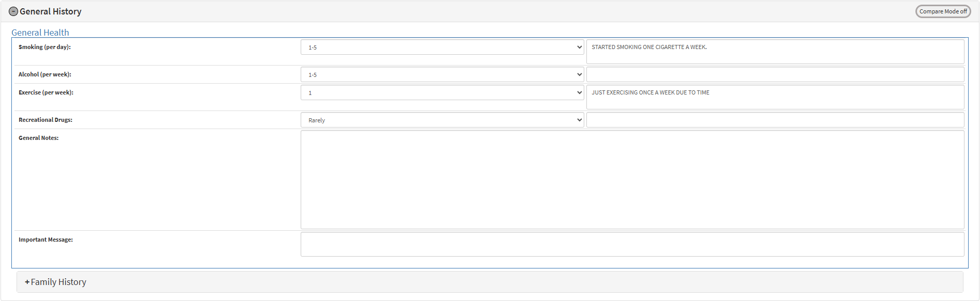Click the Exercise (per week) label
This screenshot has height=301, width=980.
pyautogui.click(x=46, y=92)
